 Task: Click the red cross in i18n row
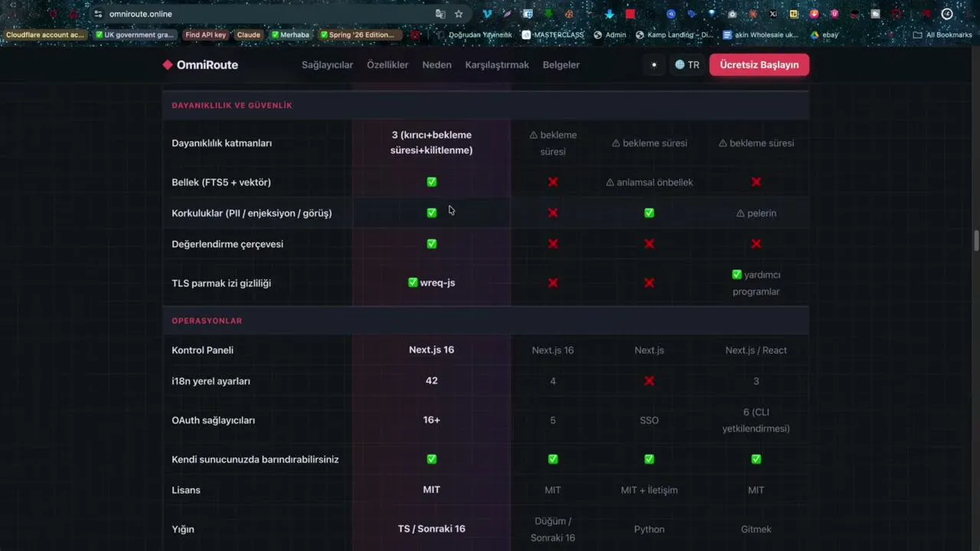[649, 381]
